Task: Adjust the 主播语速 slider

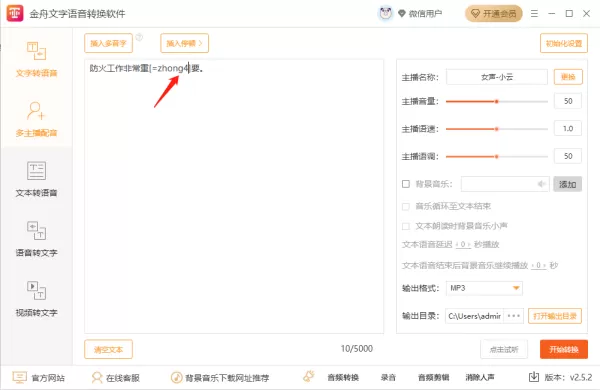Action: [x=497, y=129]
